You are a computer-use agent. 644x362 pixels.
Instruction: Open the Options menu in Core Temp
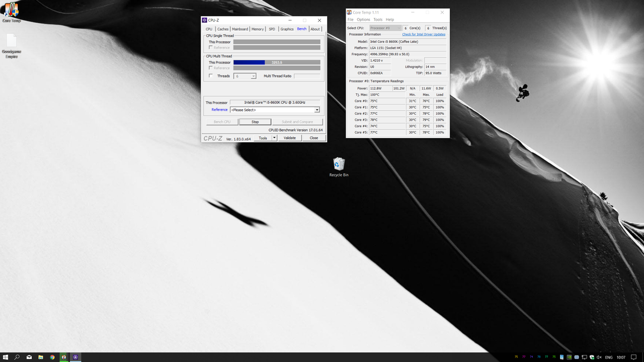(363, 20)
